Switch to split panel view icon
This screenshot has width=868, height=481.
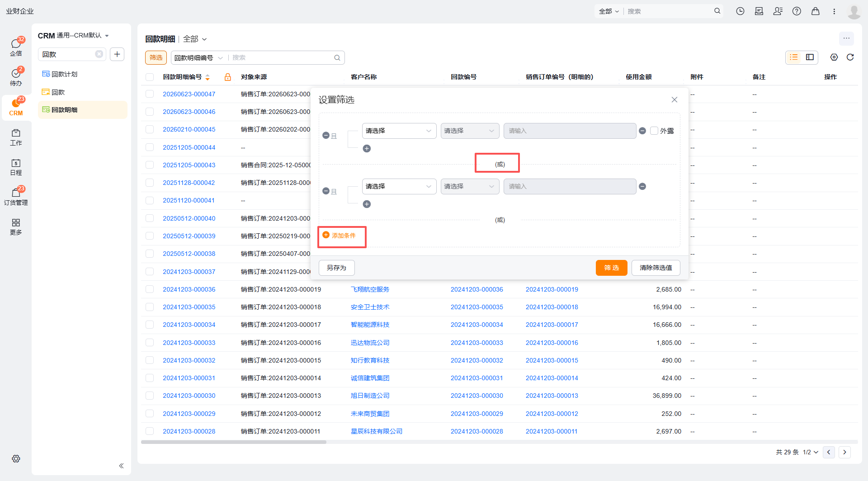(810, 57)
